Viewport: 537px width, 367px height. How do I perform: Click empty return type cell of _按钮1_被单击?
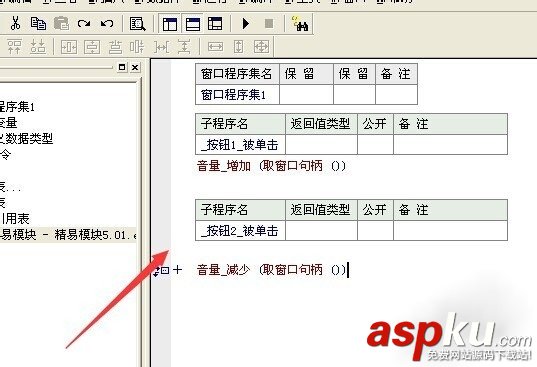tap(321, 144)
